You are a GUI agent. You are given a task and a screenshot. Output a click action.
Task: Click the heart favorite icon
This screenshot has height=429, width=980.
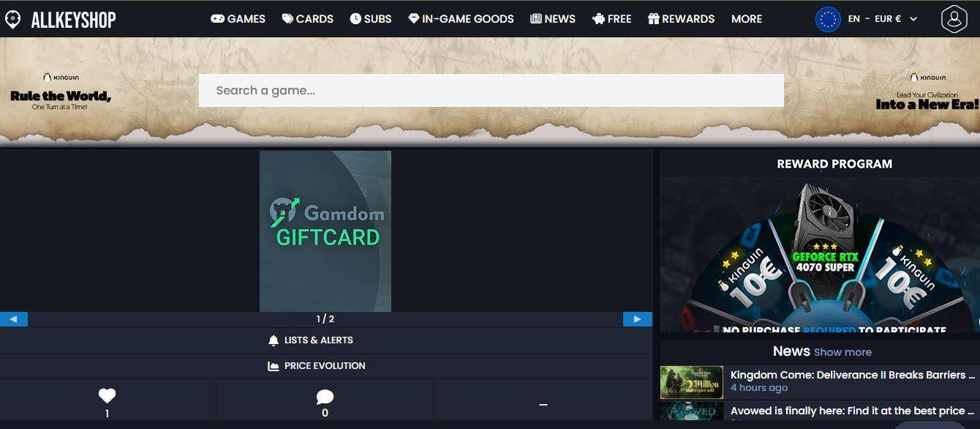(107, 396)
